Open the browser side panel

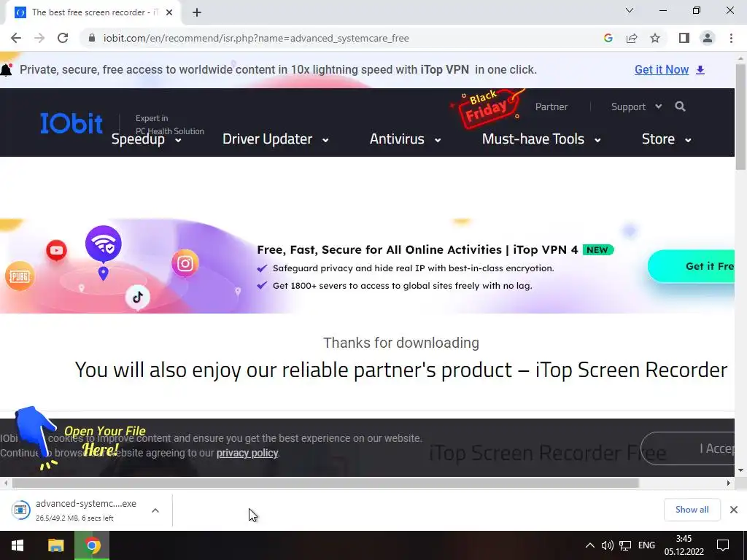684,38
